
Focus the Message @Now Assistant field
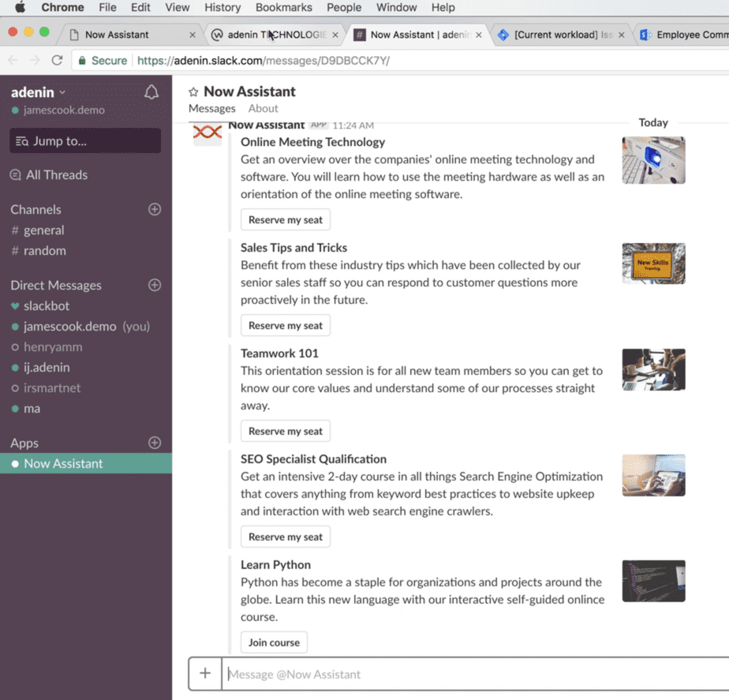pyautogui.click(x=475, y=674)
